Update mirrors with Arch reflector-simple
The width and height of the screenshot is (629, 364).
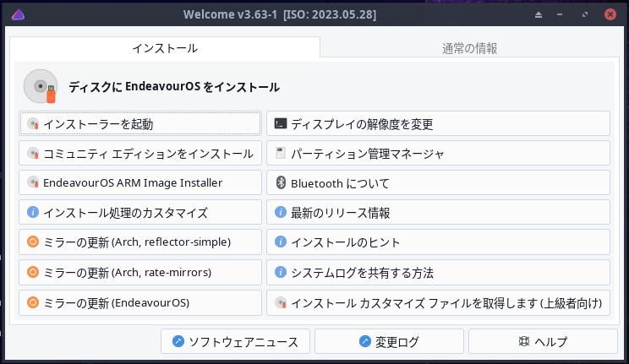(x=140, y=242)
